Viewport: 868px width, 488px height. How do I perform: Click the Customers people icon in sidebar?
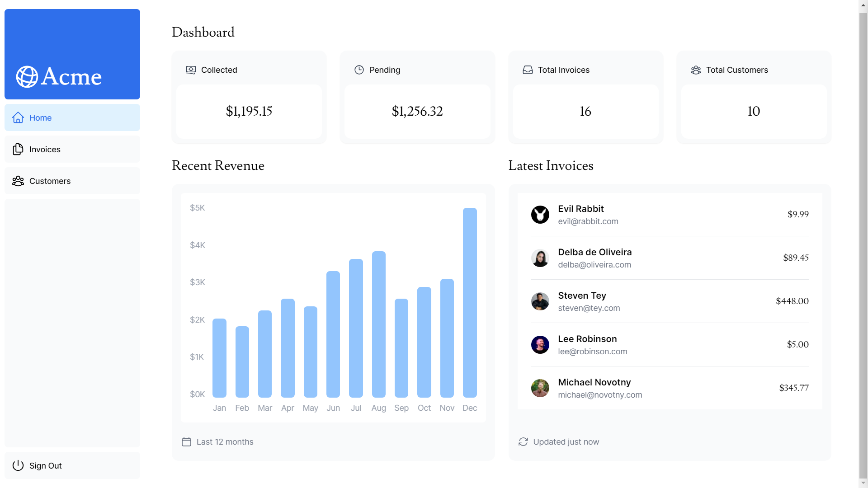tap(18, 181)
